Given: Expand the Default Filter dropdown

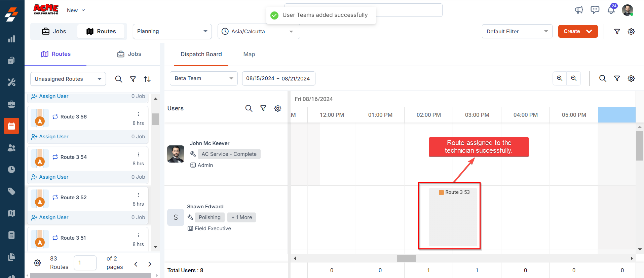Looking at the screenshot, I should pyautogui.click(x=517, y=31).
